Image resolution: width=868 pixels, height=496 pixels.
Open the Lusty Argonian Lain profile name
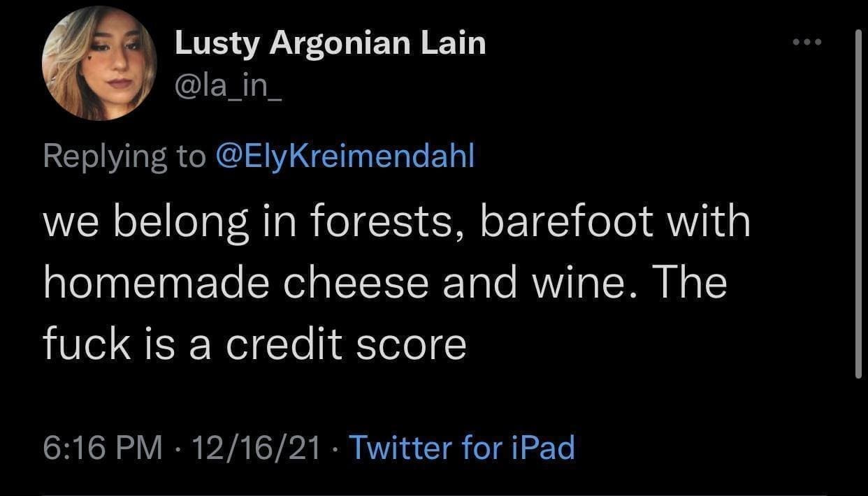tap(329, 43)
